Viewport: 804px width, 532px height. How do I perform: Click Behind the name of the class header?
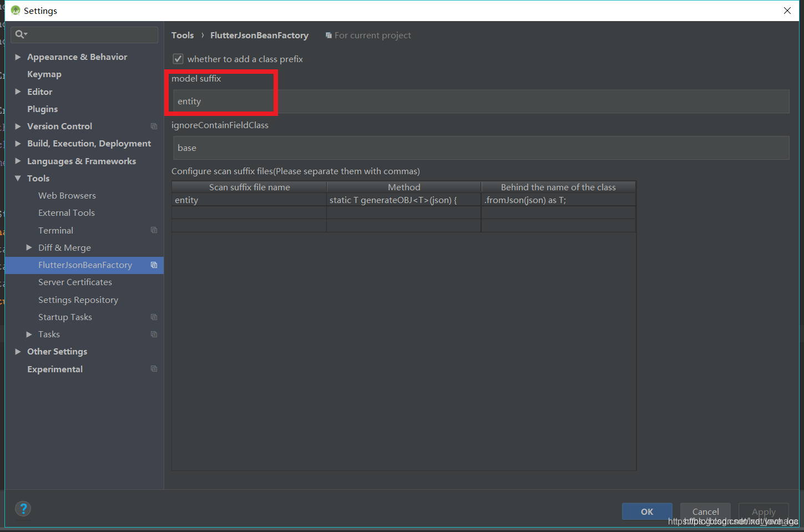[x=558, y=187]
